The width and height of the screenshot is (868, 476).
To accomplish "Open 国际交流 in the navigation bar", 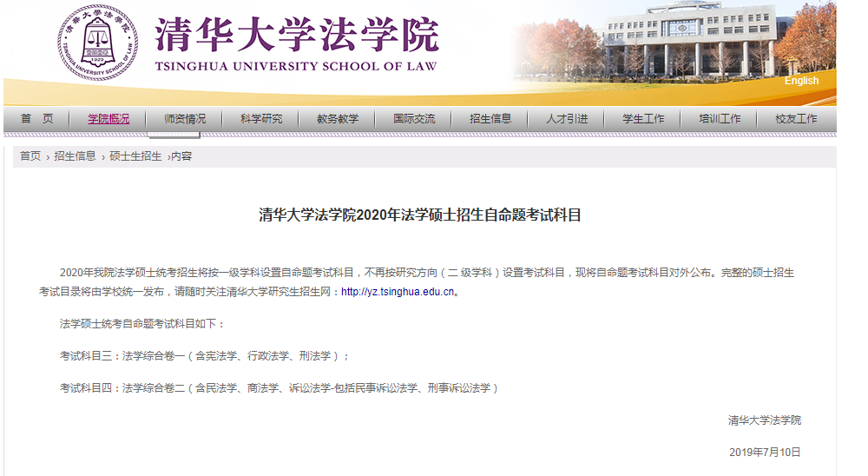I will point(414,119).
